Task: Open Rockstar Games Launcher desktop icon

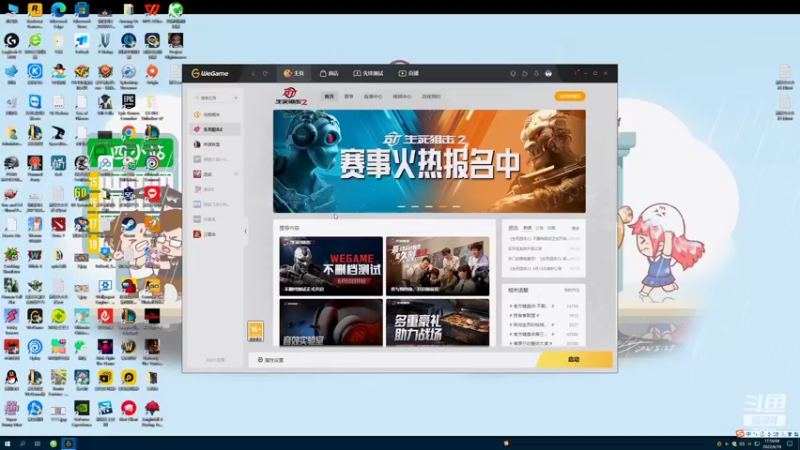Action: 35,14
